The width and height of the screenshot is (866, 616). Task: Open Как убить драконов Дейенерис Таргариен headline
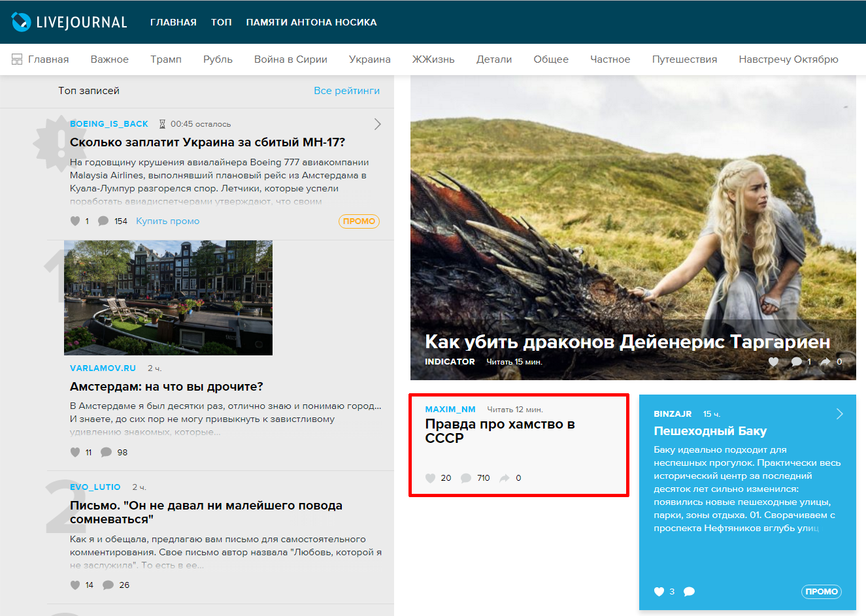click(x=627, y=342)
